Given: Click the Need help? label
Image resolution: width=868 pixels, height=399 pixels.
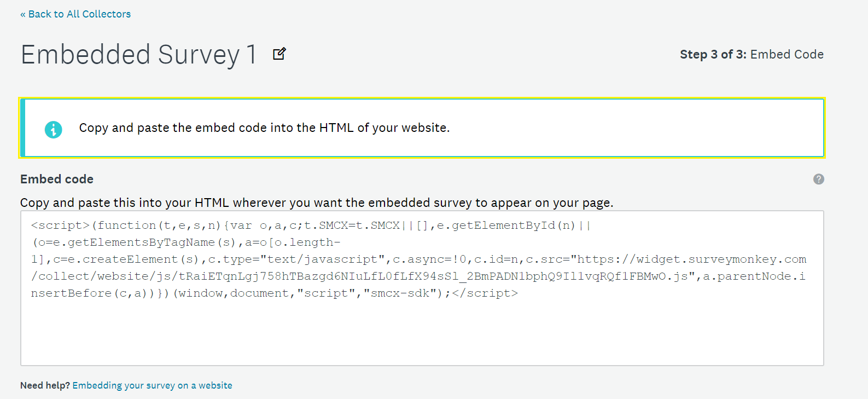Looking at the screenshot, I should coord(44,385).
